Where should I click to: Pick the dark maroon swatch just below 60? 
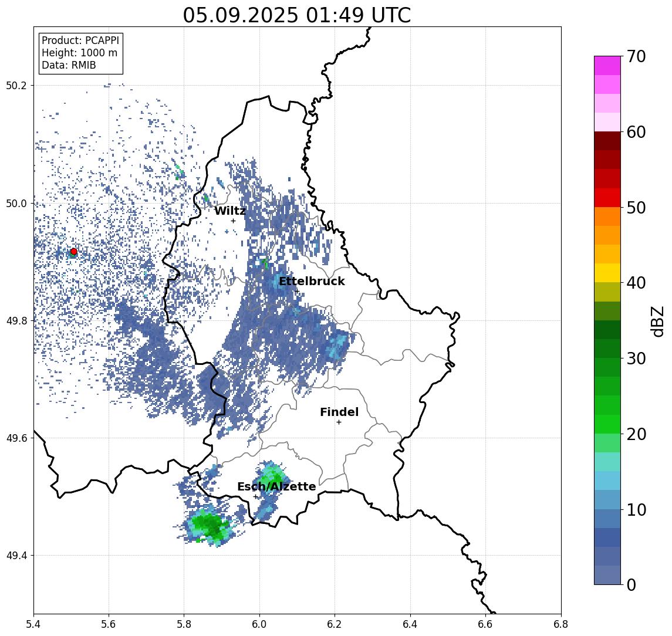tap(607, 141)
